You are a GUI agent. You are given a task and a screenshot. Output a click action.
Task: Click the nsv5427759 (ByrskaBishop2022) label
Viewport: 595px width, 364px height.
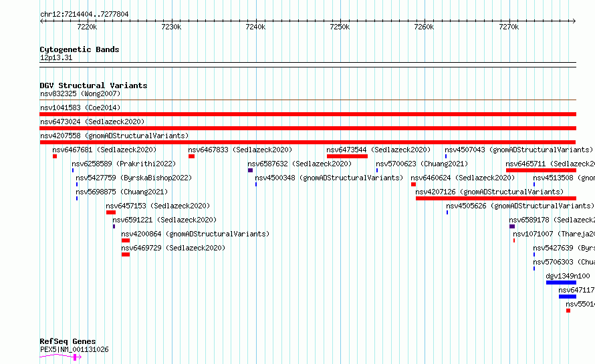(134, 178)
